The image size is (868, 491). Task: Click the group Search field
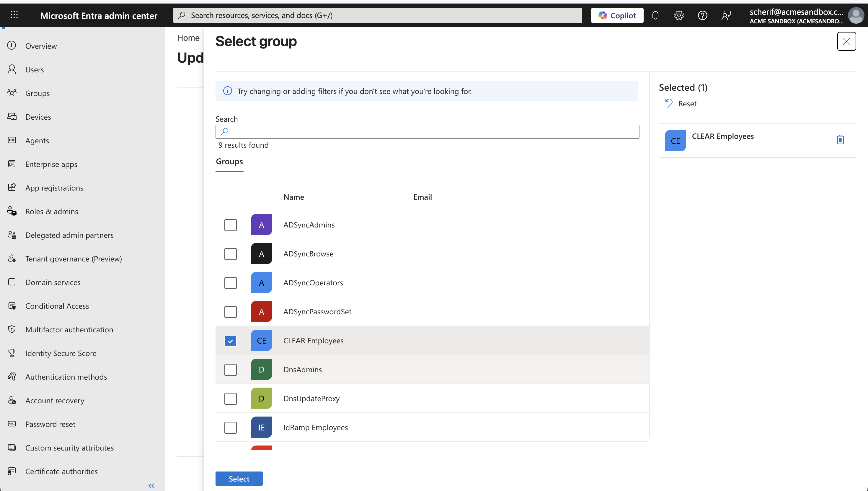coord(427,131)
